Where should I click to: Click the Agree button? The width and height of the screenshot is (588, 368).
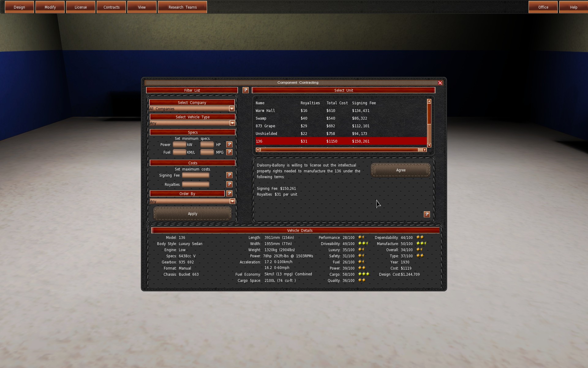401,170
